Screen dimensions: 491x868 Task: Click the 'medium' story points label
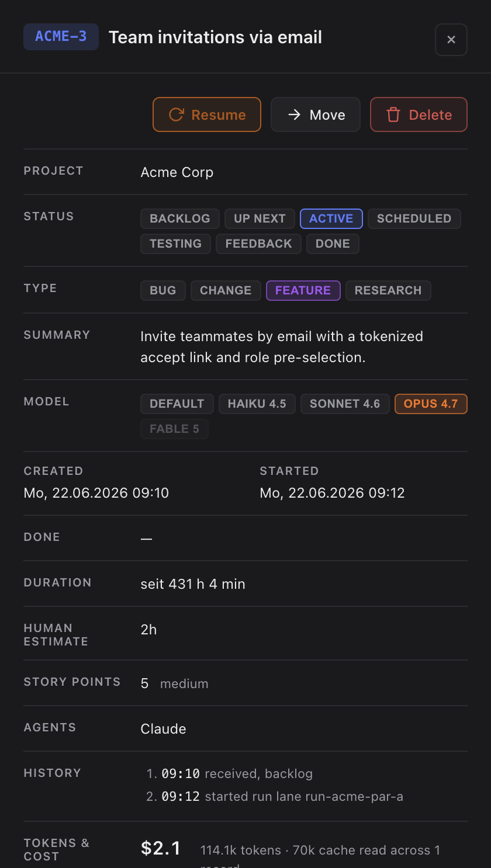(x=184, y=684)
